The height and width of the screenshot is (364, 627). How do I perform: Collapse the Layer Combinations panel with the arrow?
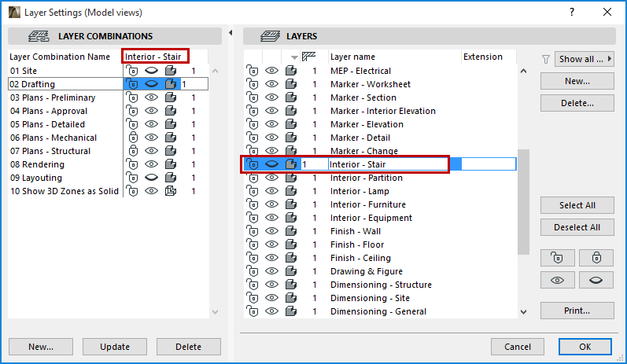click(x=230, y=33)
